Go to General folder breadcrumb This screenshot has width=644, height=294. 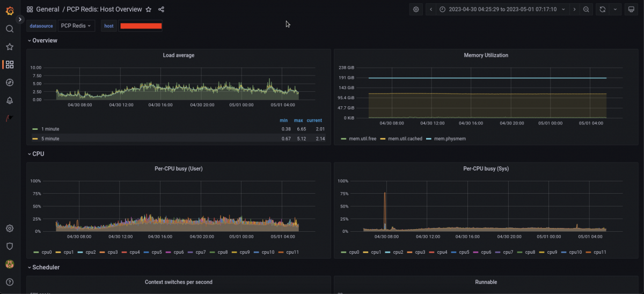coord(47,10)
